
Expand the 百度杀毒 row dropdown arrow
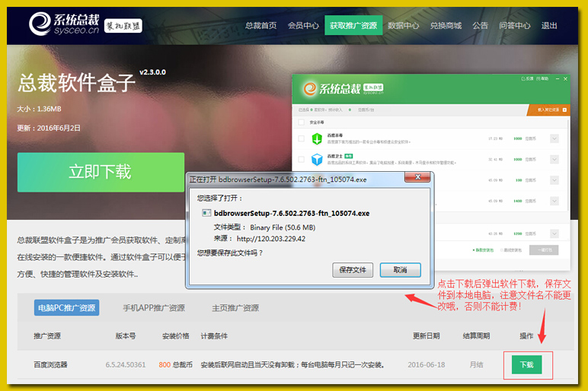click(554, 138)
